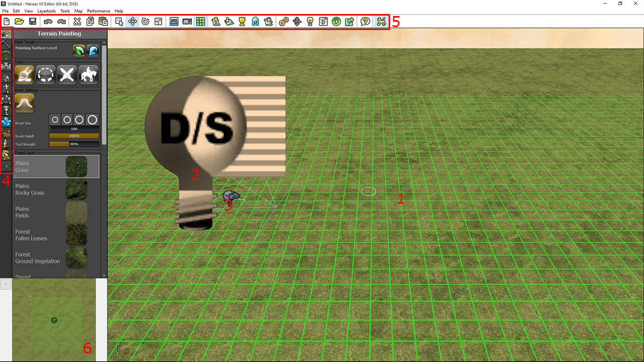Image resolution: width=644 pixels, height=362 pixels.
Task: Click the question mark help icon
Action: point(365,22)
